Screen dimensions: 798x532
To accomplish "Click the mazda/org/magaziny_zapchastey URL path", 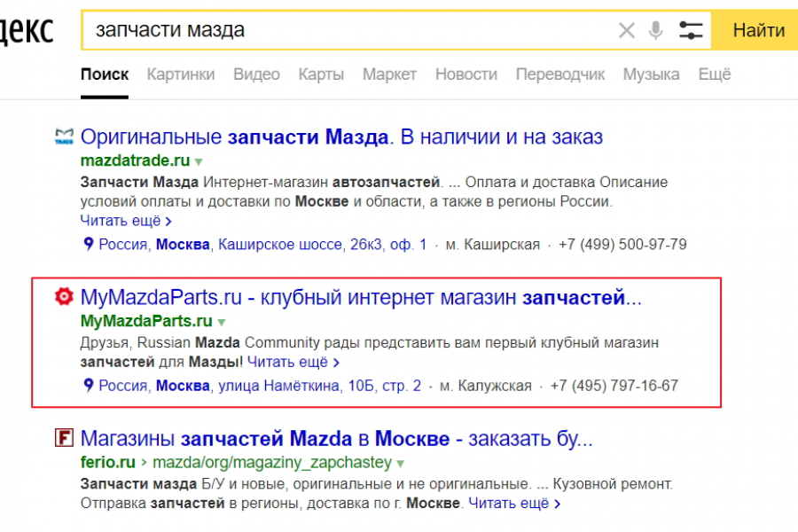I will click(x=272, y=462).
